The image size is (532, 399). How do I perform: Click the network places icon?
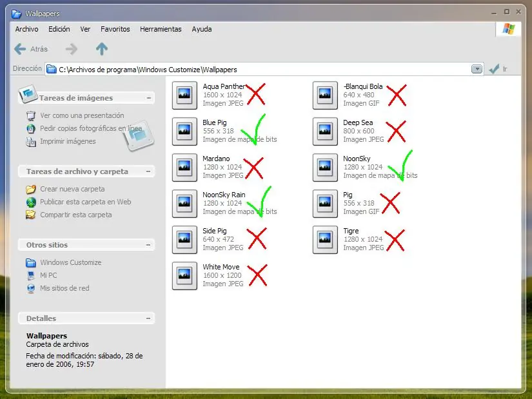tap(31, 288)
